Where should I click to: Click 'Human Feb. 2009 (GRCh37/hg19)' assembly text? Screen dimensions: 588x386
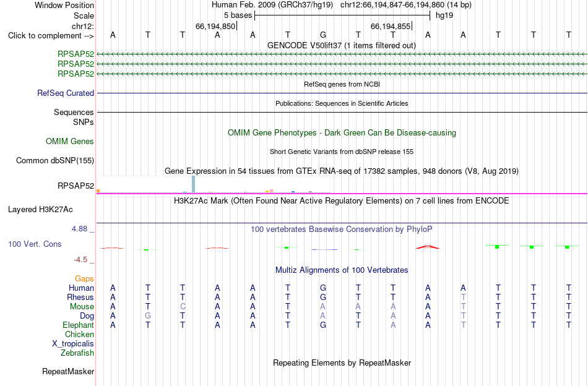click(272, 5)
